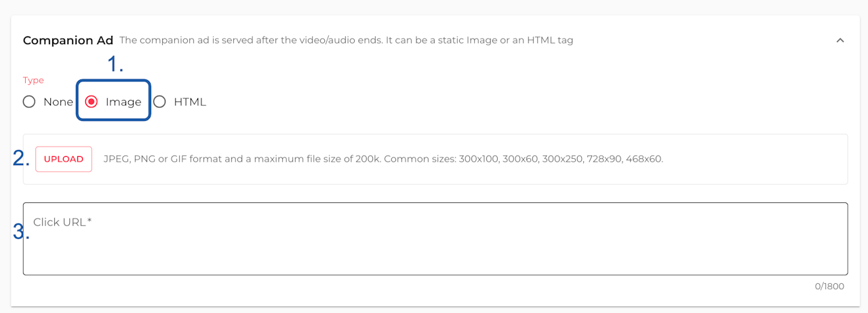This screenshot has height=313, width=868.
Task: Click the UPLOAD button
Action: [x=64, y=159]
